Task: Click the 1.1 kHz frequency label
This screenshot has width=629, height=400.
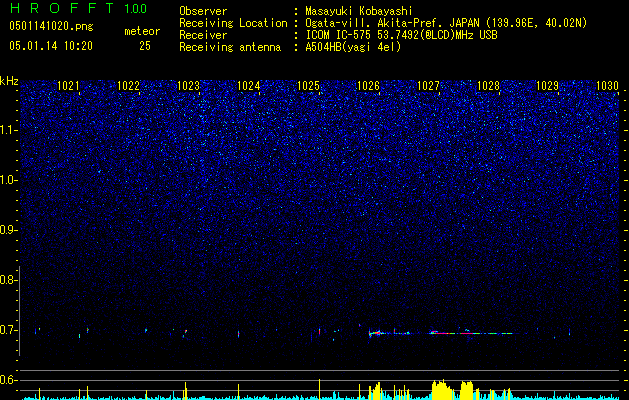Action: (9, 130)
